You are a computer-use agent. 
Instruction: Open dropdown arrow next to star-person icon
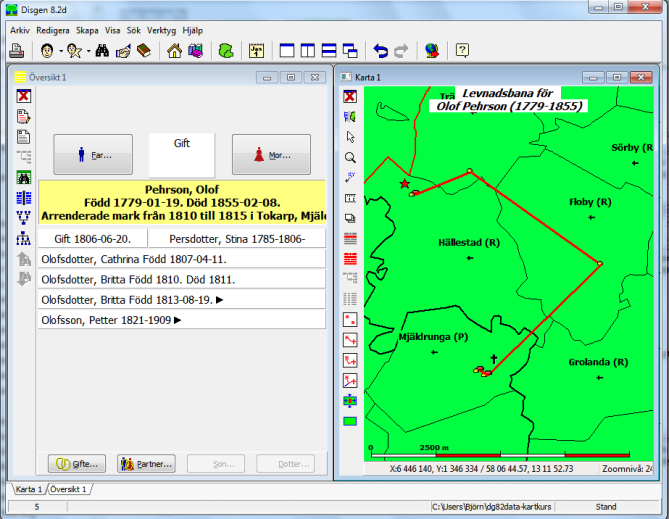(88, 51)
